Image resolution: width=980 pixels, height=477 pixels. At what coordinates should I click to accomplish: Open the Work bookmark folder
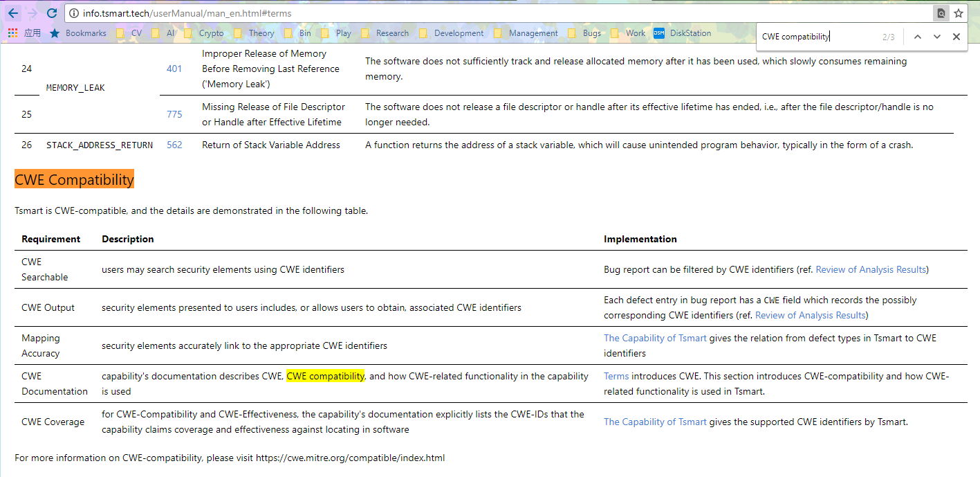click(629, 33)
